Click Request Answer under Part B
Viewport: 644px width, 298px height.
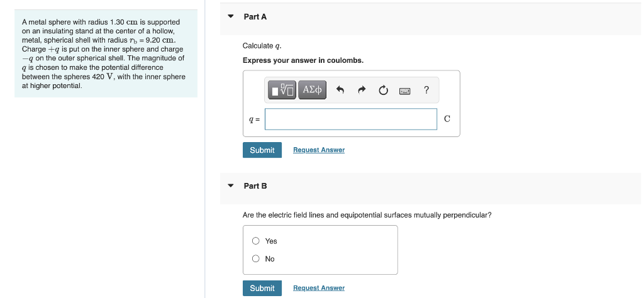(319, 288)
